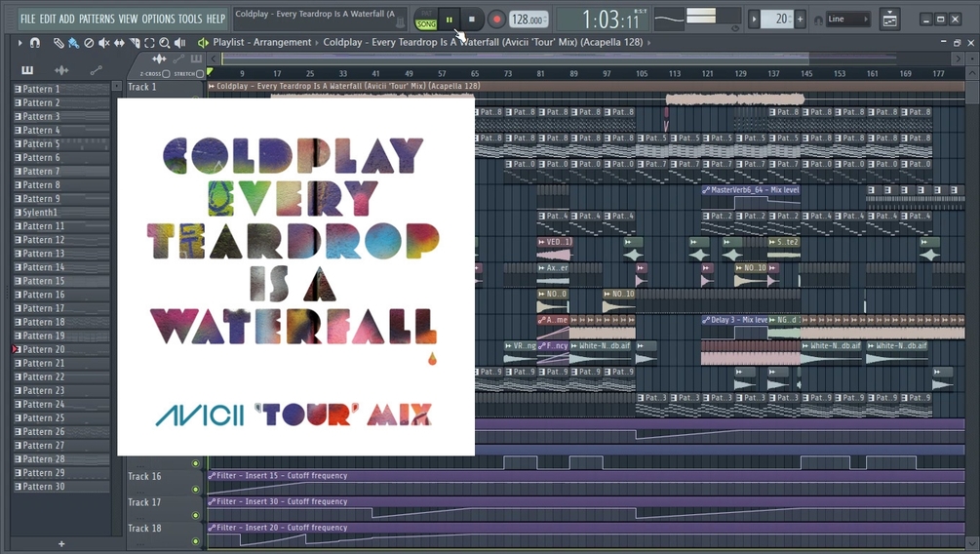
Task: Open the playlist options menu arrow
Action: point(20,43)
